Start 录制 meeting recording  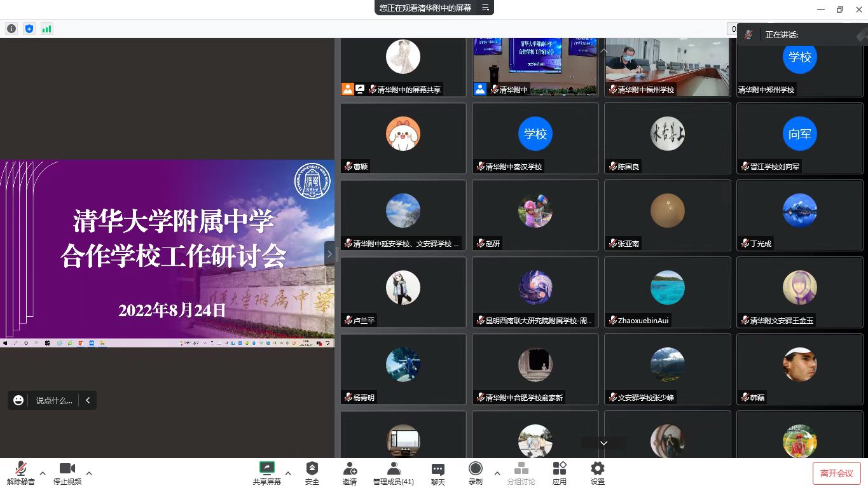pos(475,473)
